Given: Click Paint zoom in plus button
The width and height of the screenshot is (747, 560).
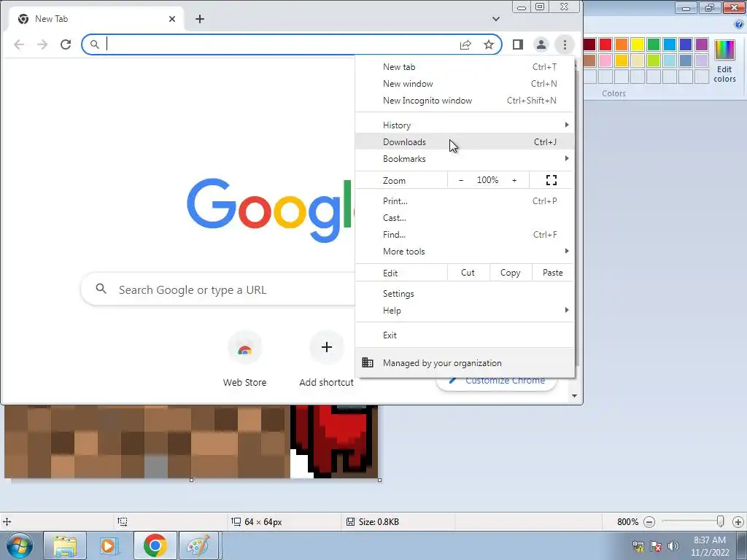Looking at the screenshot, I should [x=738, y=522].
